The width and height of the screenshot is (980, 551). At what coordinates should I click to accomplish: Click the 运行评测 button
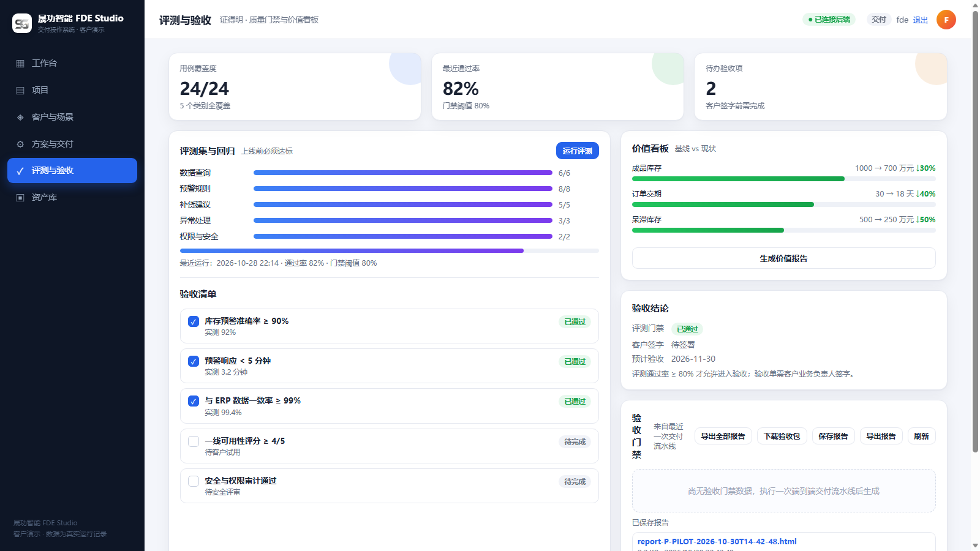(x=578, y=151)
